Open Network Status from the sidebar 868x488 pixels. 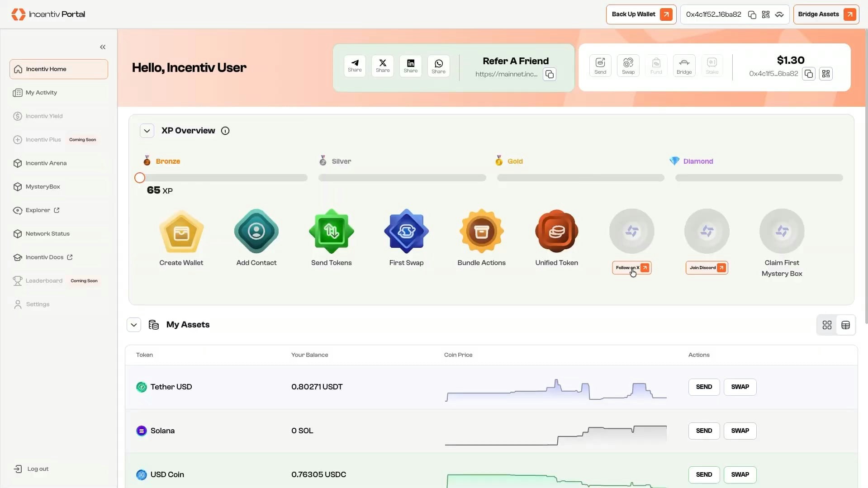coord(47,233)
